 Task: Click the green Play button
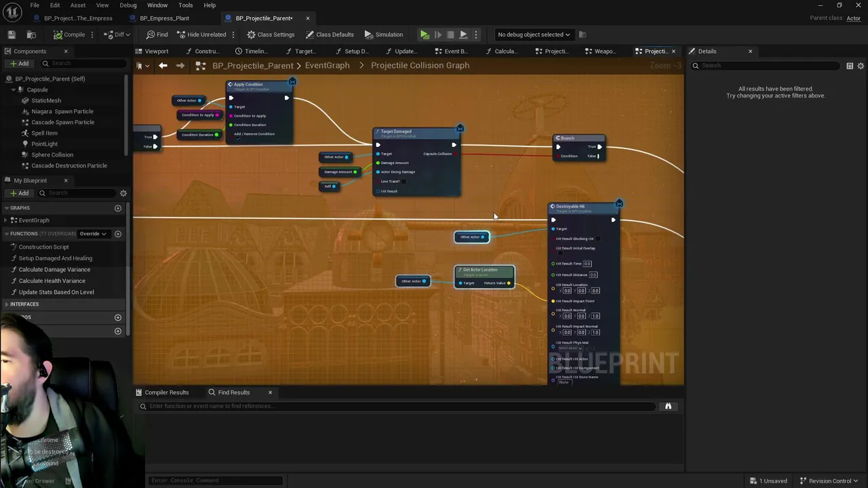click(425, 35)
